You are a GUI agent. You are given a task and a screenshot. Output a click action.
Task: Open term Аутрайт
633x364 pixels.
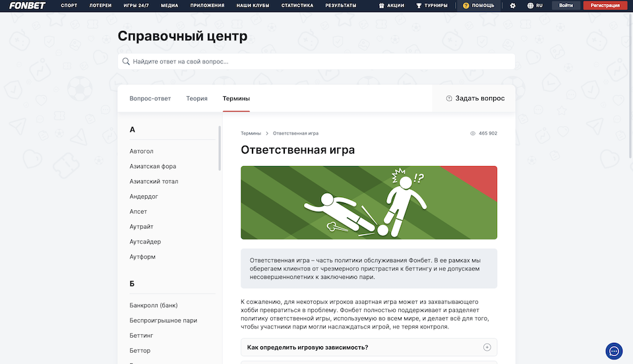[141, 227]
